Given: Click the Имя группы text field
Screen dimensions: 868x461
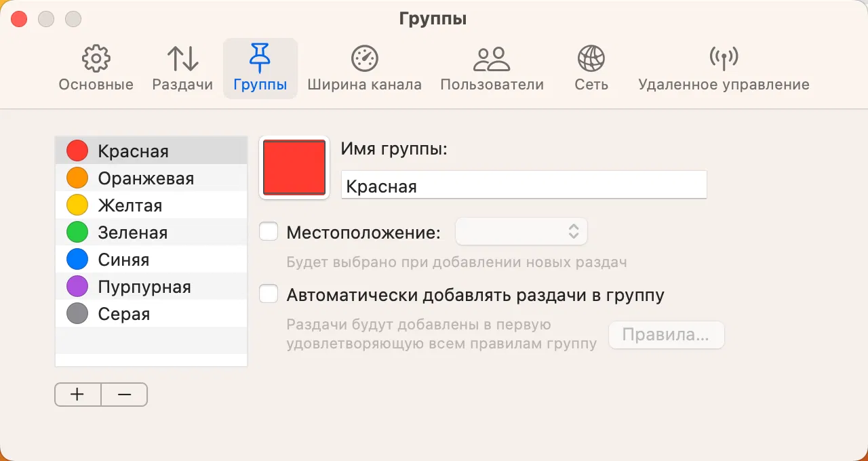Looking at the screenshot, I should [x=524, y=186].
